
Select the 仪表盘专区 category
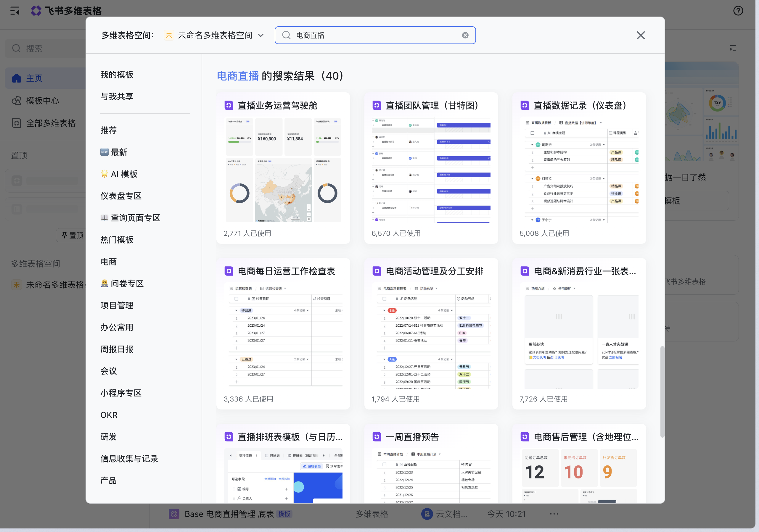click(x=121, y=196)
